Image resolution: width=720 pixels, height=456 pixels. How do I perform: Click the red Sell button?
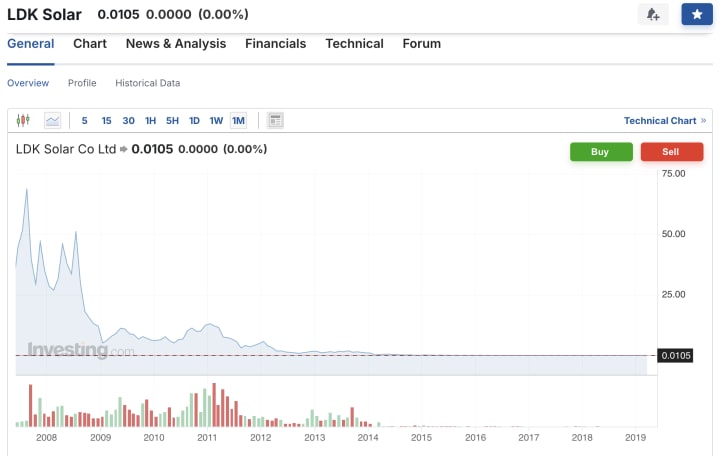pos(672,152)
